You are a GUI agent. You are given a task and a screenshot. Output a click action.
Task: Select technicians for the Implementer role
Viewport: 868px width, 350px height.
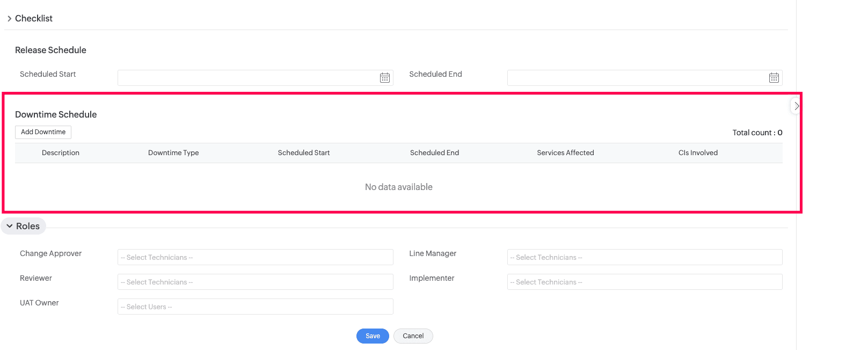[x=644, y=282]
